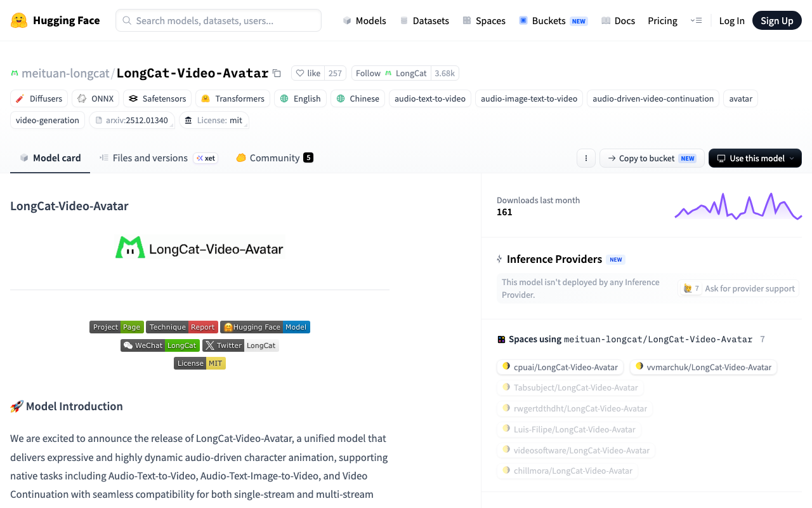Image resolution: width=812 pixels, height=508 pixels.
Task: Open the vvmarchuk/LongCat-Video-Avatar space
Action: coord(704,367)
